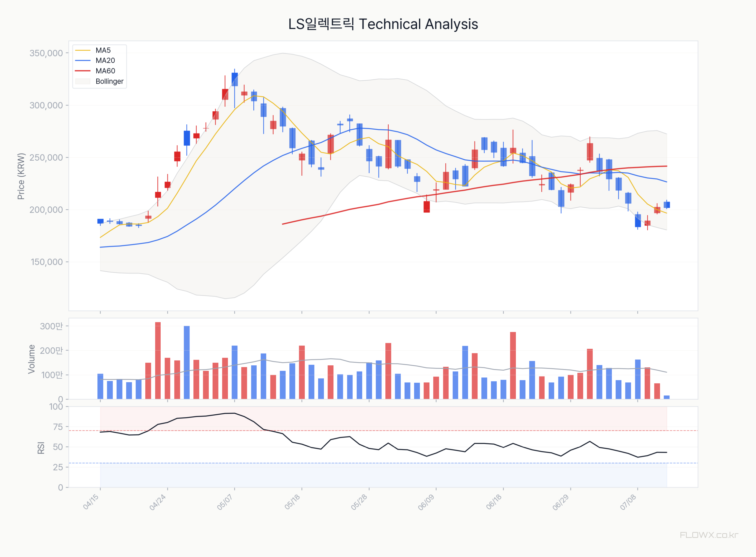Image resolution: width=756 pixels, height=557 pixels.
Task: Select the MA5 legend label
Action: tap(103, 50)
